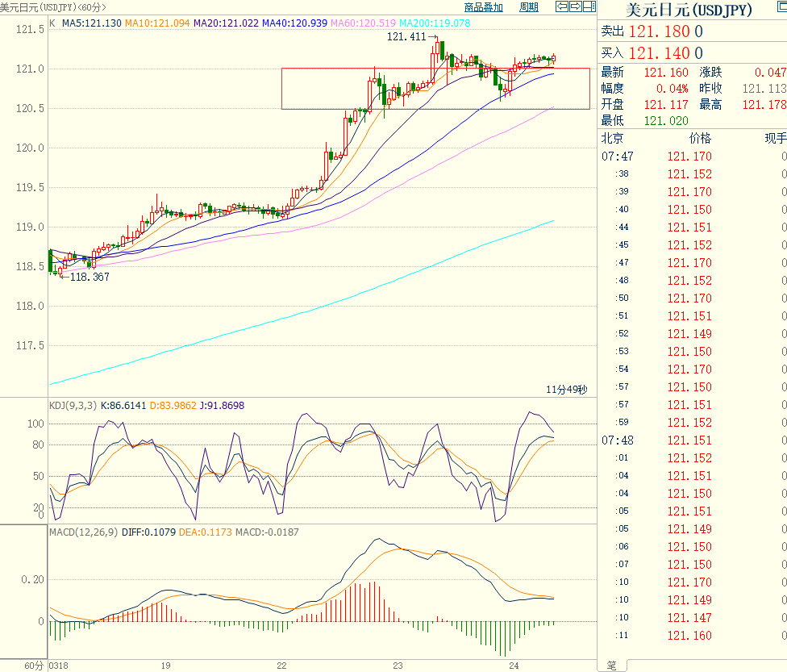This screenshot has width=787, height=672.
Task: Click the 11分49秒 countdown timer
Action: point(566,390)
